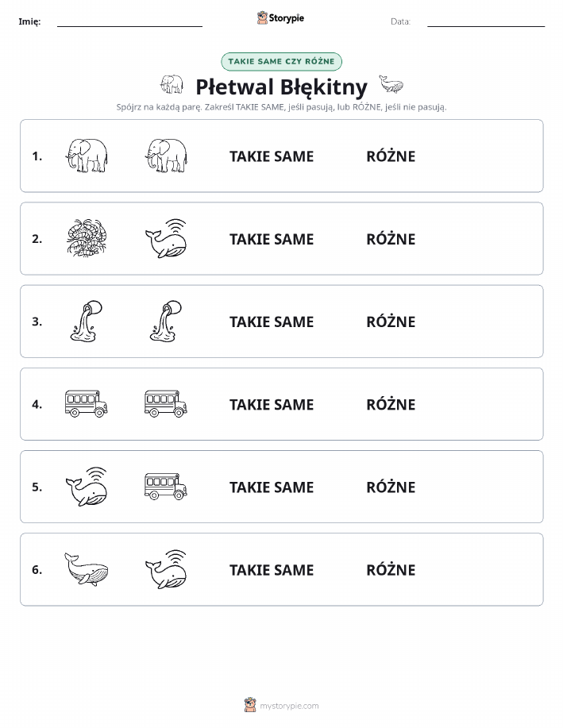Select the school bus picture in row 5
Image resolution: width=563 pixels, height=728 pixels.
click(x=166, y=486)
